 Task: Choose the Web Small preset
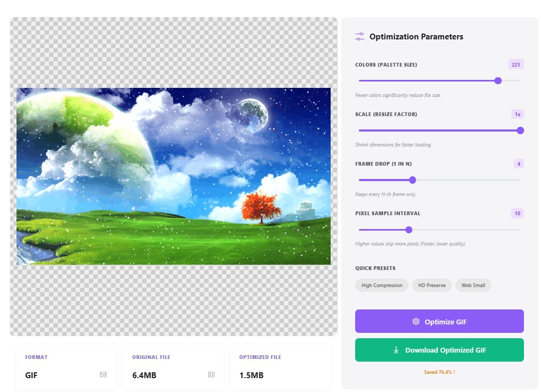point(473,285)
